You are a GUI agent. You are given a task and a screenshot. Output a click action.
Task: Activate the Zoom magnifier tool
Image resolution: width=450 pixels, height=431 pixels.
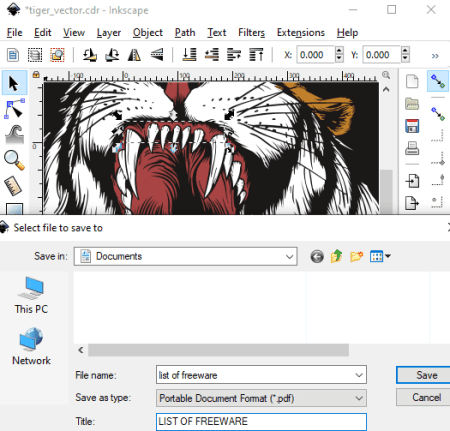tap(14, 160)
